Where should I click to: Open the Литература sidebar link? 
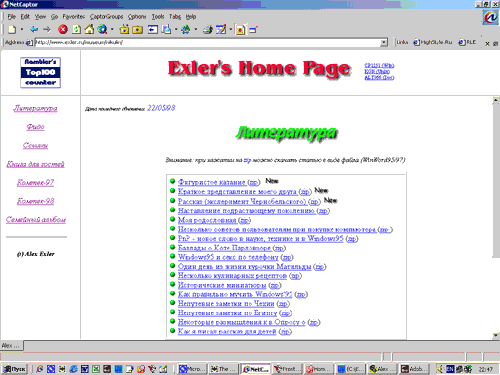[x=35, y=108]
